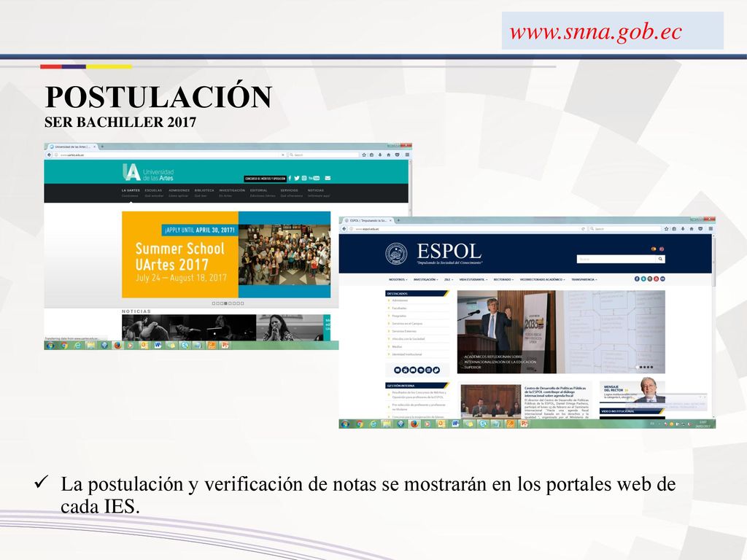The height and width of the screenshot is (560, 747).
Task: Bookmark the ESPOL page with the star icon
Action: click(x=667, y=229)
